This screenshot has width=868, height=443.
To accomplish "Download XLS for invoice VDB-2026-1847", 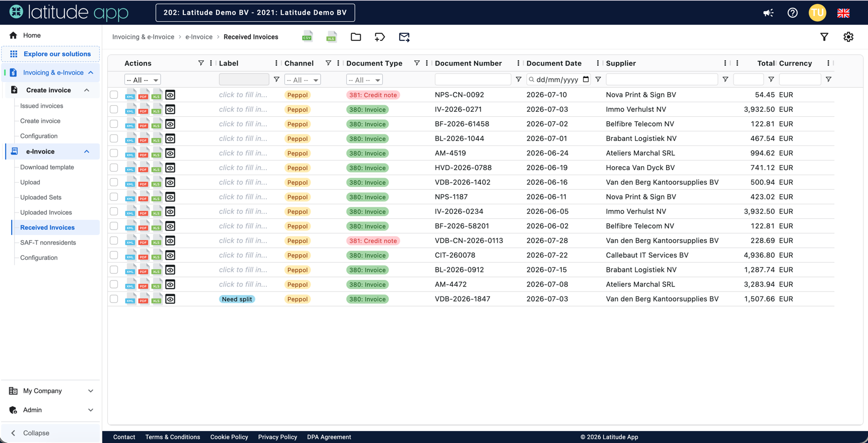I will coord(157,300).
